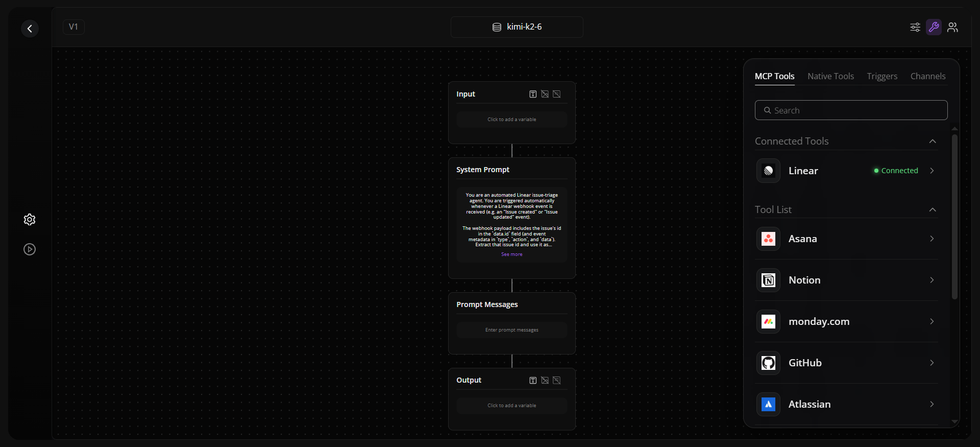
Task: Switch to the Native Tools tab
Action: tap(830, 76)
